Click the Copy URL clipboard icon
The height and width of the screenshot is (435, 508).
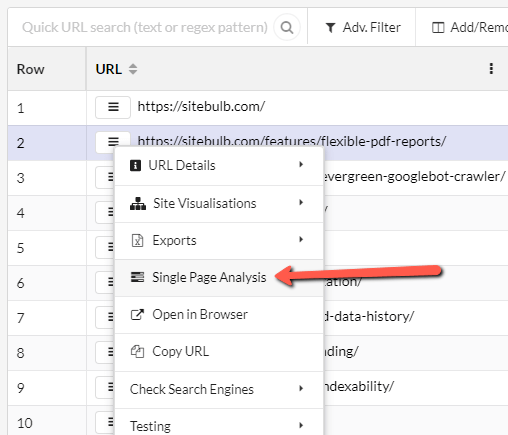click(137, 352)
